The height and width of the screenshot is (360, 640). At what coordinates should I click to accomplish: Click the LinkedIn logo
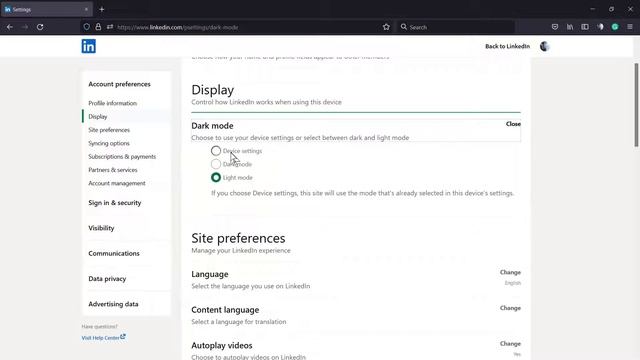89,46
